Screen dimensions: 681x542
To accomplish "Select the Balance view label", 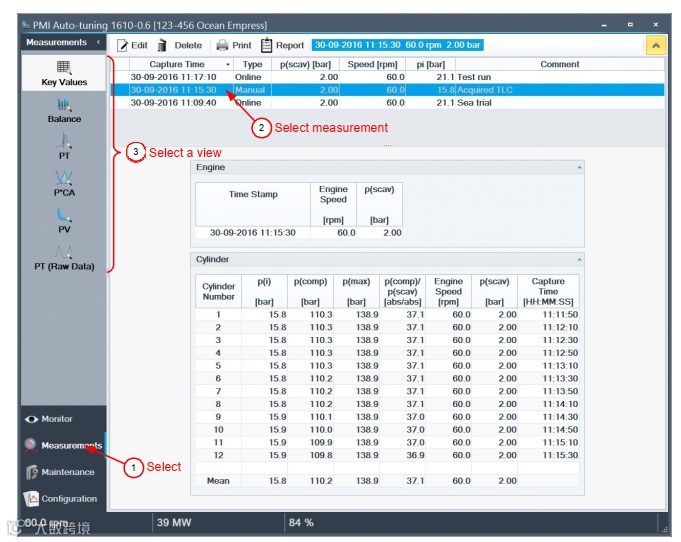I will [x=64, y=119].
